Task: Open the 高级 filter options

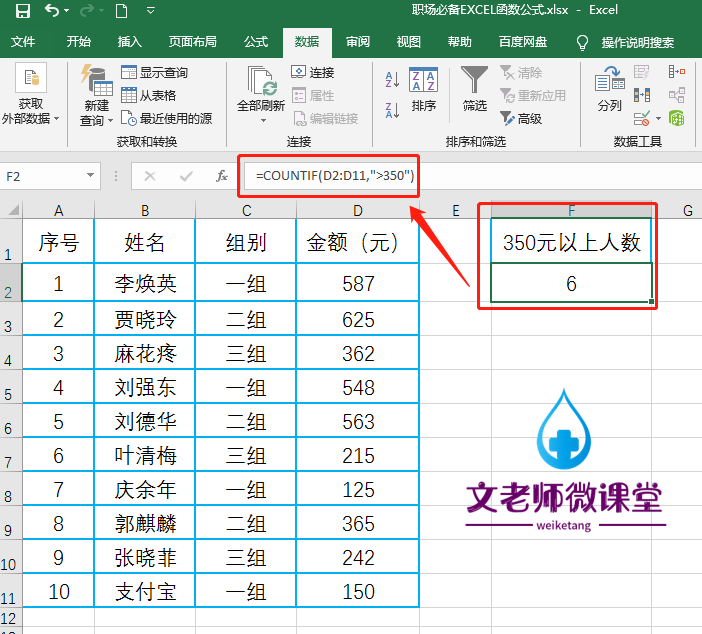Action: (x=521, y=119)
